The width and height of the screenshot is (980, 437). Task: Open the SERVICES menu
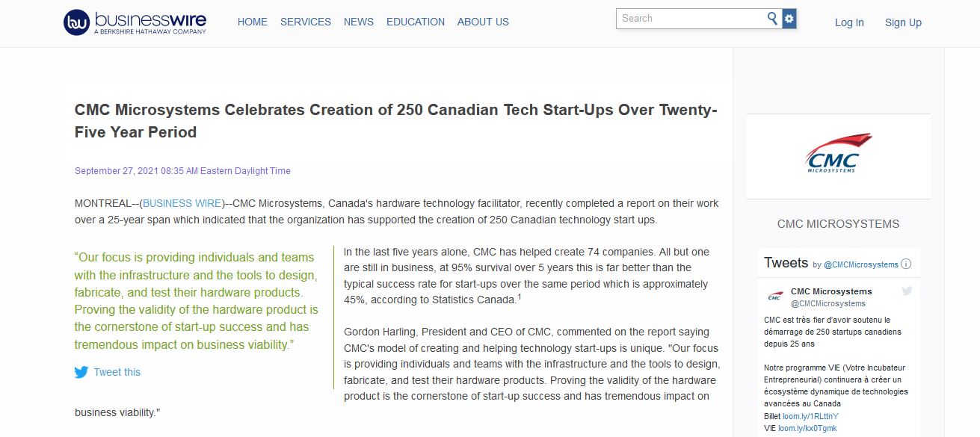pyautogui.click(x=305, y=22)
